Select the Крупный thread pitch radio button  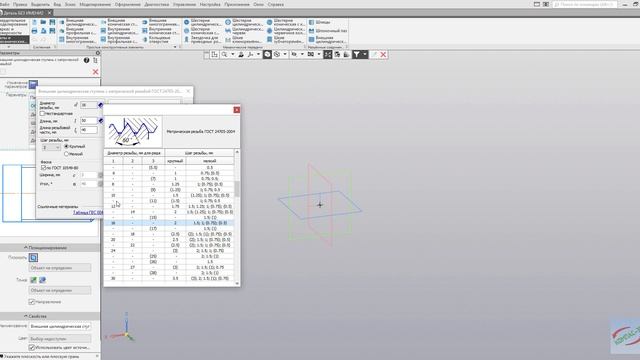pos(67,146)
